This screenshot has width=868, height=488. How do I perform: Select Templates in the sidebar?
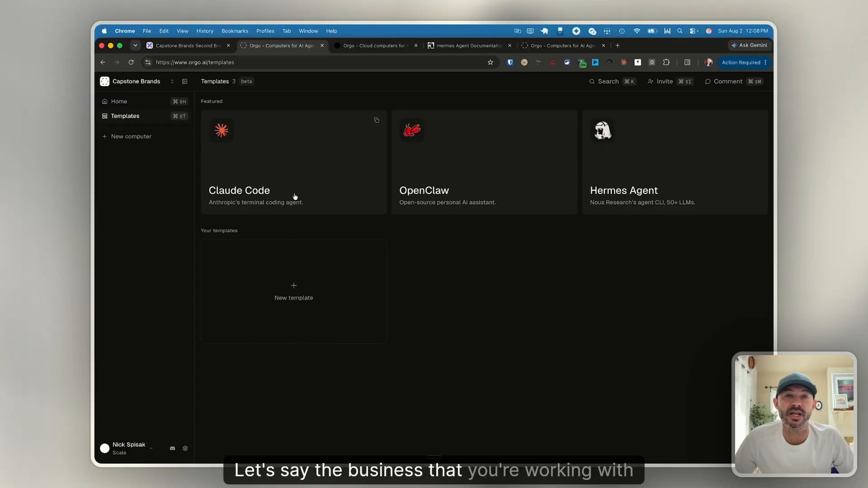coord(145,116)
